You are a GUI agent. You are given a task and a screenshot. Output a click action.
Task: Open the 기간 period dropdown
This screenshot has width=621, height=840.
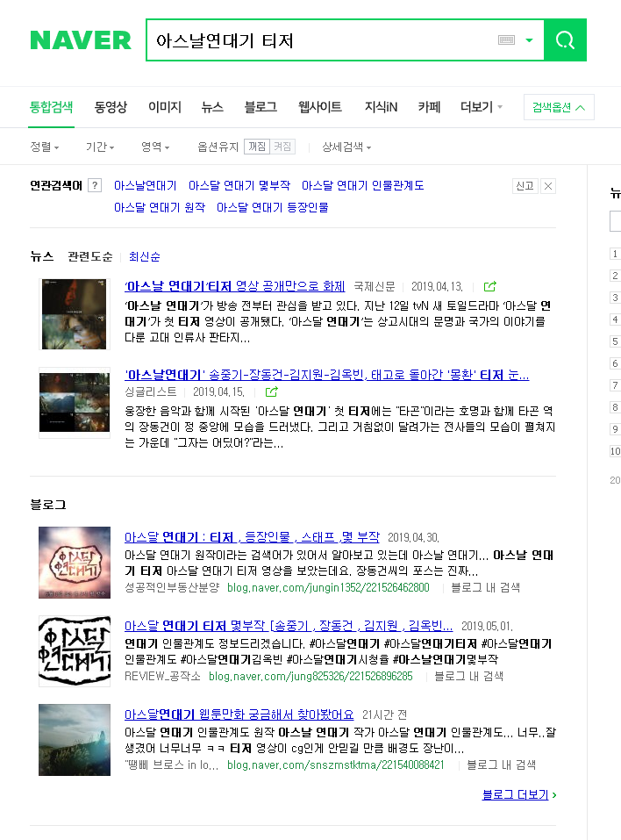point(100,147)
